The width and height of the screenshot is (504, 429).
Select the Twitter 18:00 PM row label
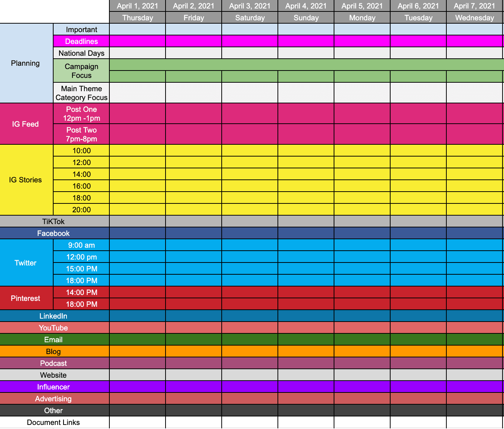(81, 280)
